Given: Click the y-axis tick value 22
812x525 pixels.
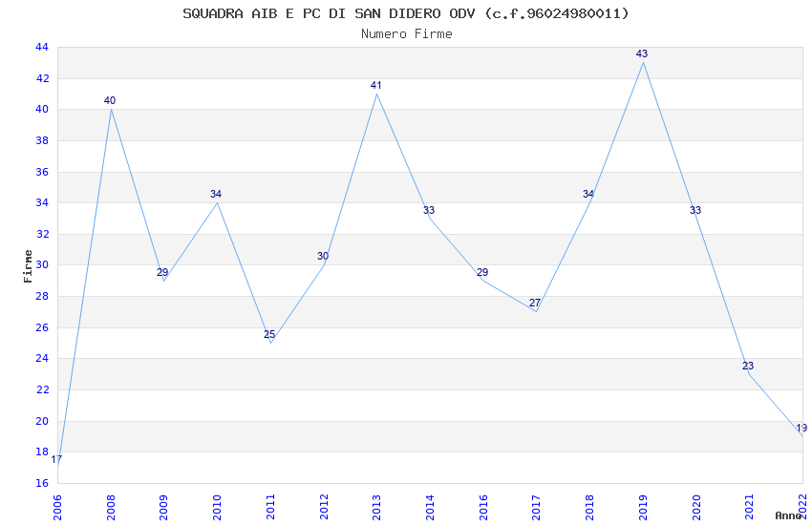Looking at the screenshot, I should pyautogui.click(x=42, y=390).
